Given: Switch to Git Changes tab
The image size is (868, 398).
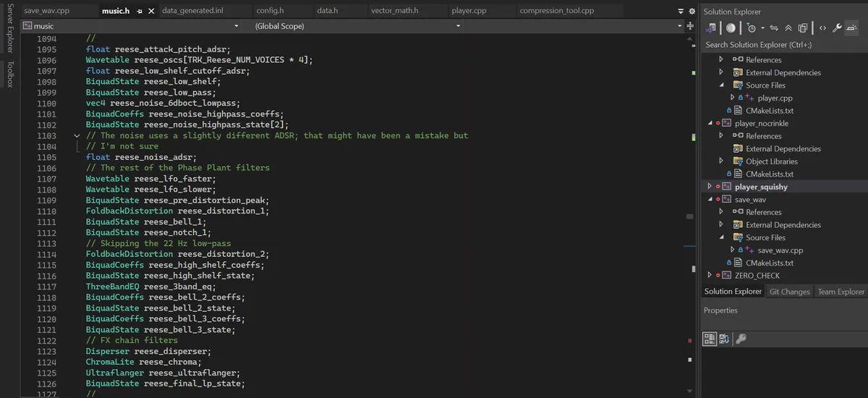Looking at the screenshot, I should click(789, 292).
